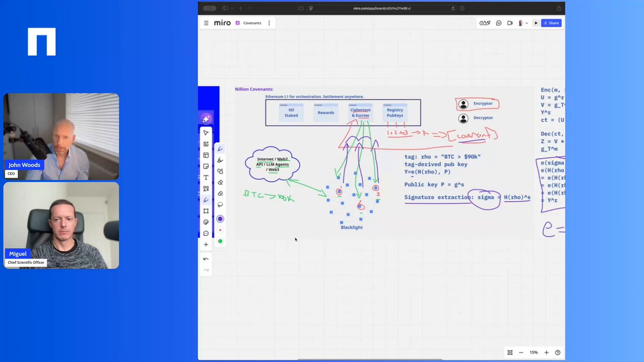Viewport: 644px width, 362px height.
Task: Toggle the browser sidebar
Action: coord(225,8)
